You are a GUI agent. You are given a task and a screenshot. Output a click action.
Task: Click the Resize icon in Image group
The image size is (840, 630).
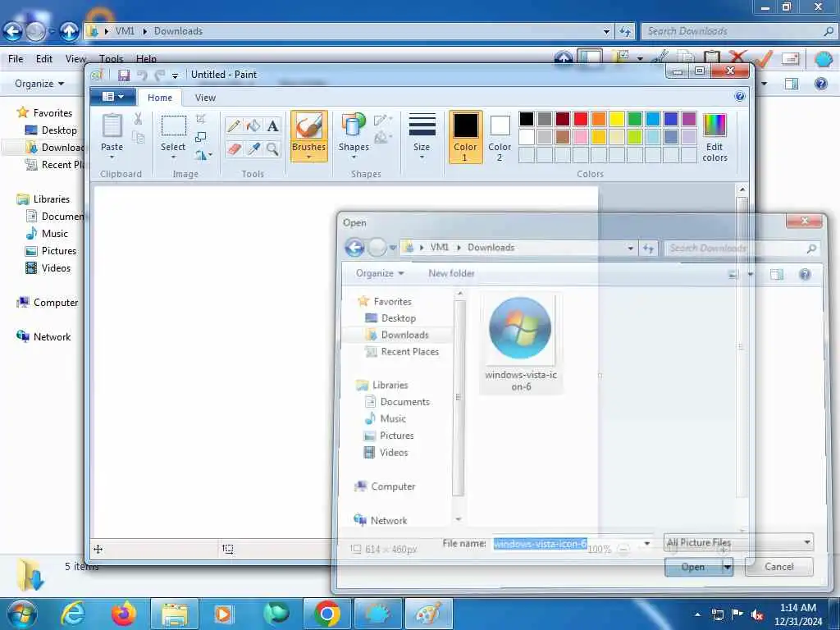tap(201, 137)
